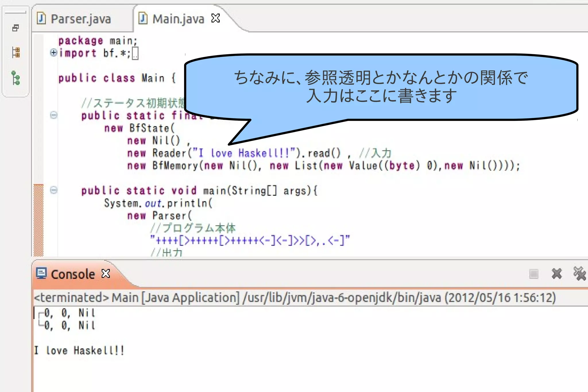Open the Outline view icon in the sidebar
Image resolution: width=588 pixels, height=392 pixels.
(16, 53)
